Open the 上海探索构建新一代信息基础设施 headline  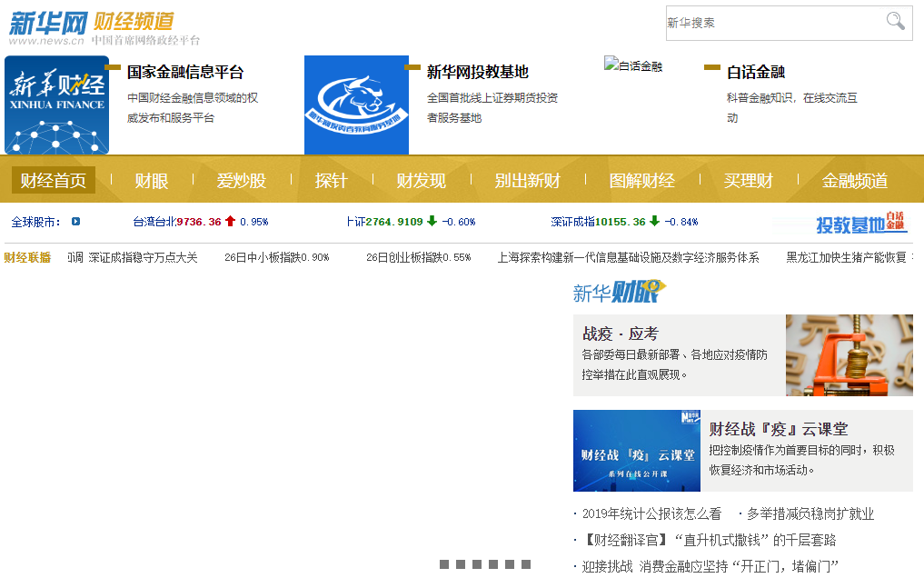[628, 257]
